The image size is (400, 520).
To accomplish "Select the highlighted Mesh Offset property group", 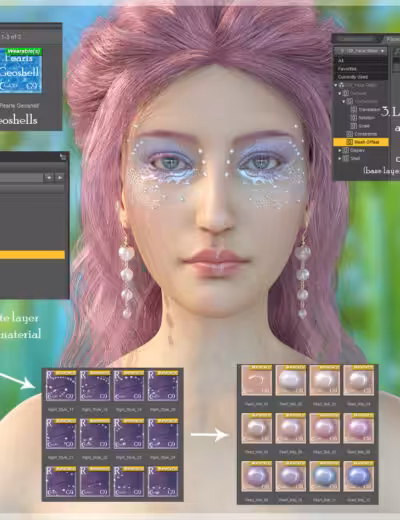I will (361, 142).
